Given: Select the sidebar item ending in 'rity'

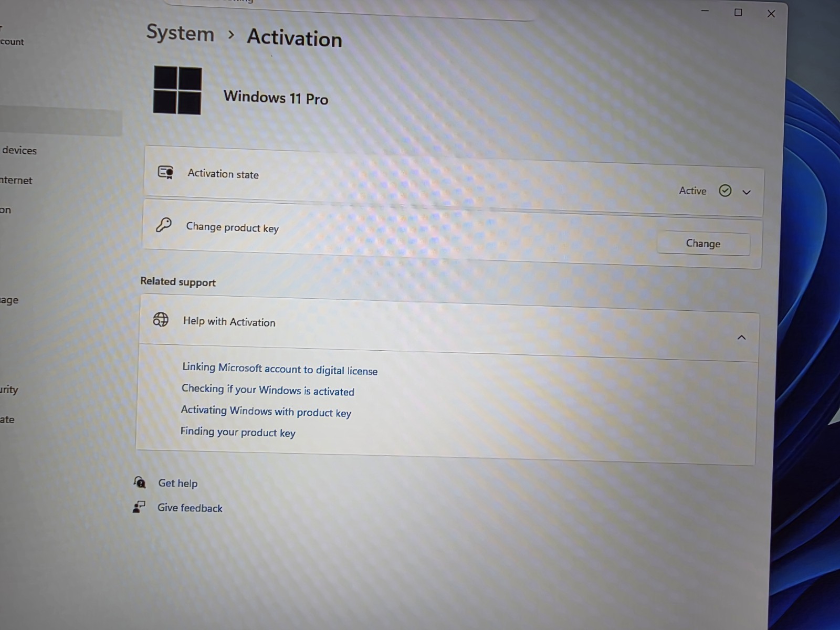Looking at the screenshot, I should click(9, 390).
